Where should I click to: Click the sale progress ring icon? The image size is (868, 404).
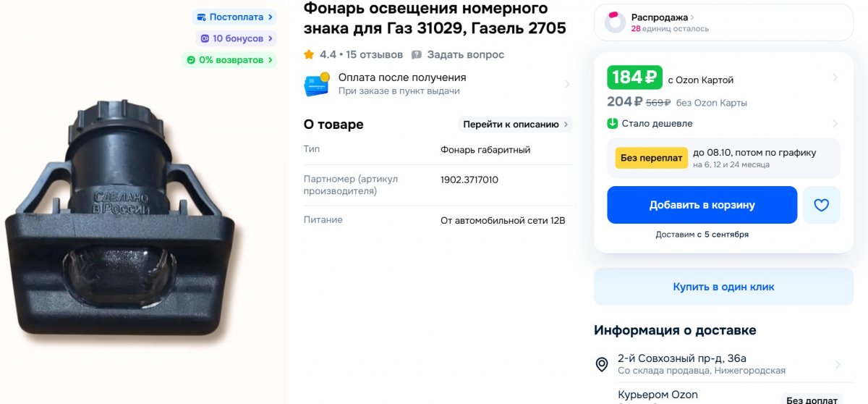pos(615,22)
